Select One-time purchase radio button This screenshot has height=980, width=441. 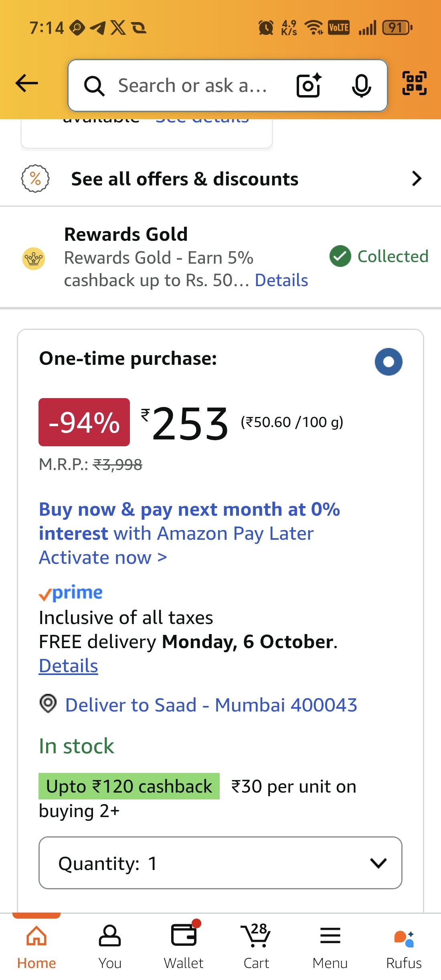388,362
